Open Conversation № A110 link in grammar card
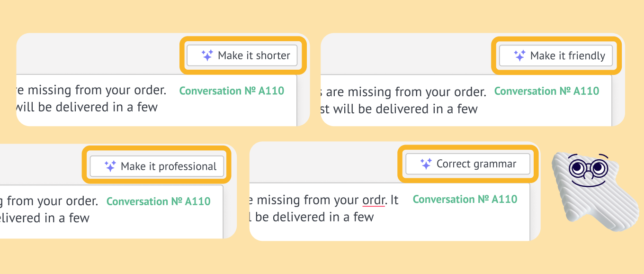Screen dimensions: 644x274 465,199
